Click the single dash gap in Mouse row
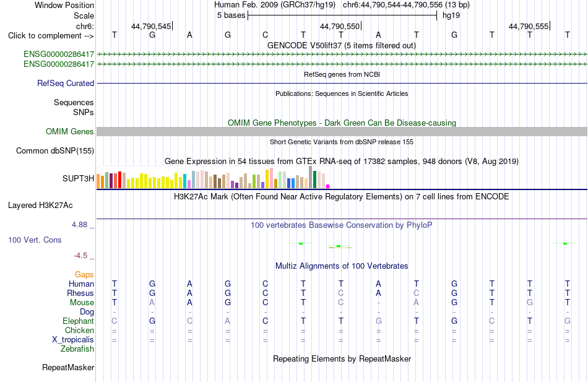 tap(379, 303)
